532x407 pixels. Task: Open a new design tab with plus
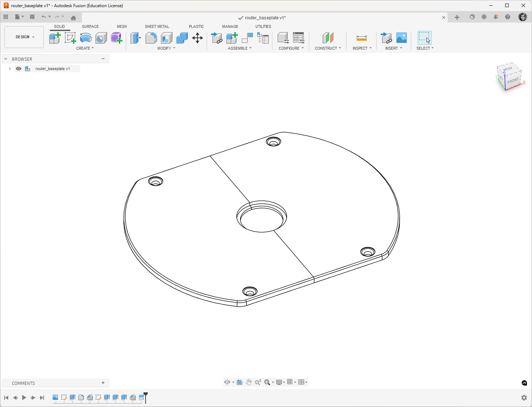pos(457,17)
